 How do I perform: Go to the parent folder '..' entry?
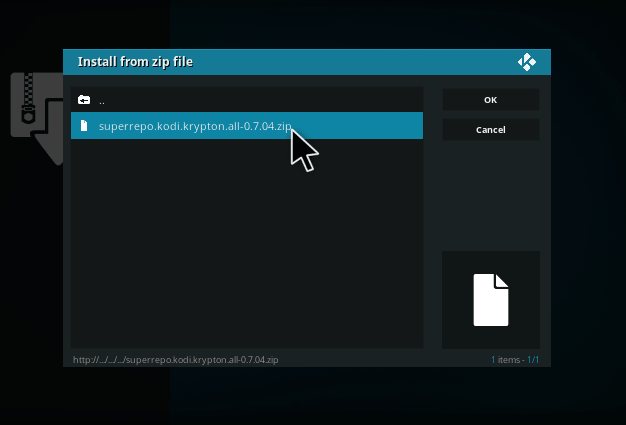pos(247,100)
